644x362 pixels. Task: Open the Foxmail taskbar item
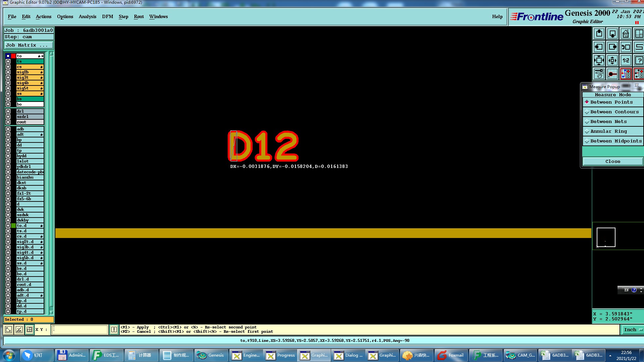451,355
